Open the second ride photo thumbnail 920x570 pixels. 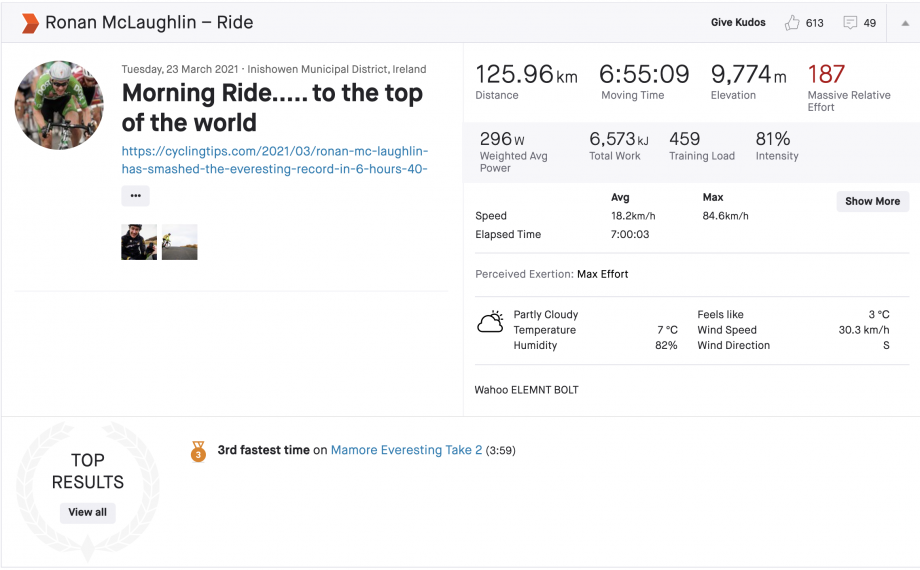point(180,242)
